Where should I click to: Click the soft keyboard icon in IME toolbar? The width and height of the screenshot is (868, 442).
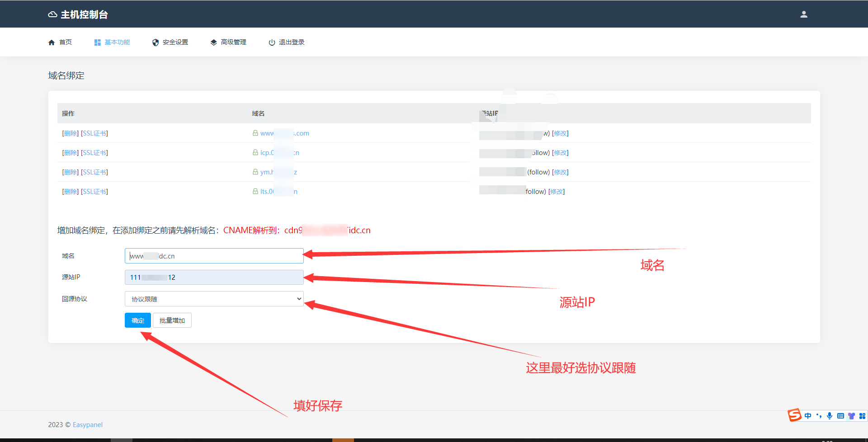(x=840, y=416)
